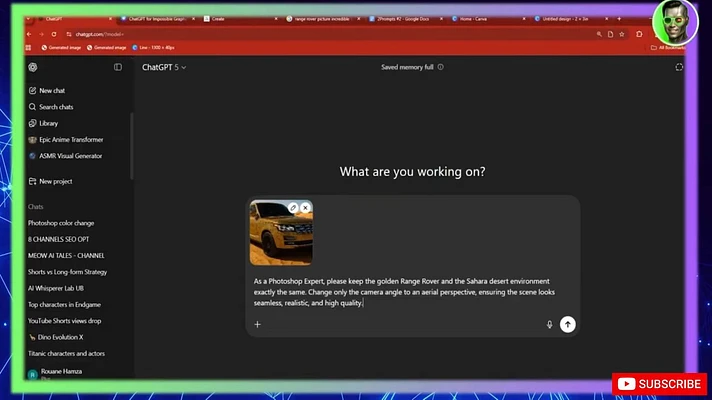Open site info icon beside chatgpt.com URL
The width and height of the screenshot is (712, 400).
click(69, 35)
